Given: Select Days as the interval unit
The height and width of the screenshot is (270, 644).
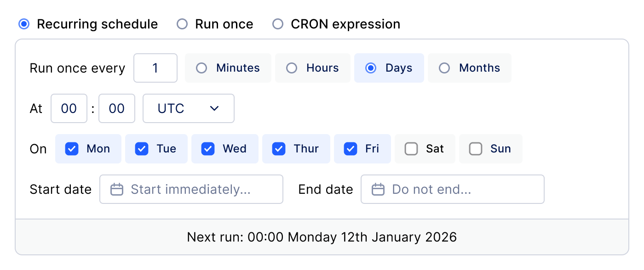Looking at the screenshot, I should 371,68.
